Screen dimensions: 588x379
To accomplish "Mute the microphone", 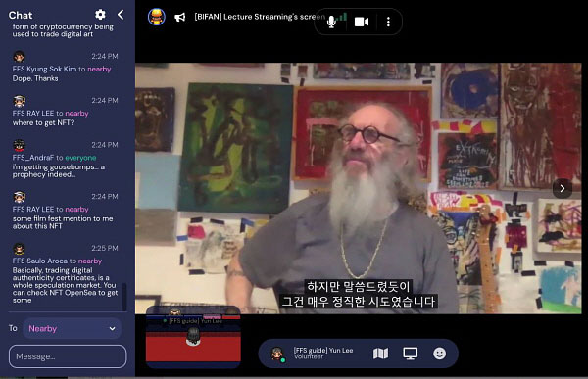I will (x=331, y=22).
